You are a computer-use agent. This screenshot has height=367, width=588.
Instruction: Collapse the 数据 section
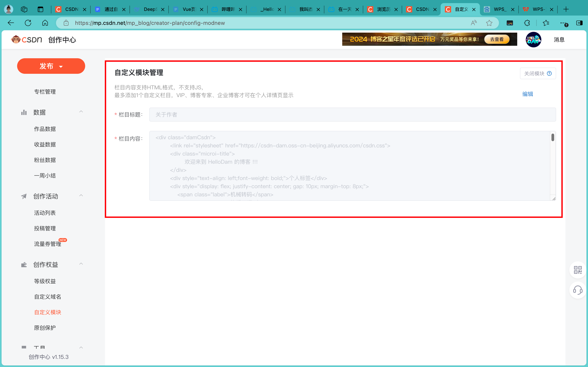click(x=81, y=111)
